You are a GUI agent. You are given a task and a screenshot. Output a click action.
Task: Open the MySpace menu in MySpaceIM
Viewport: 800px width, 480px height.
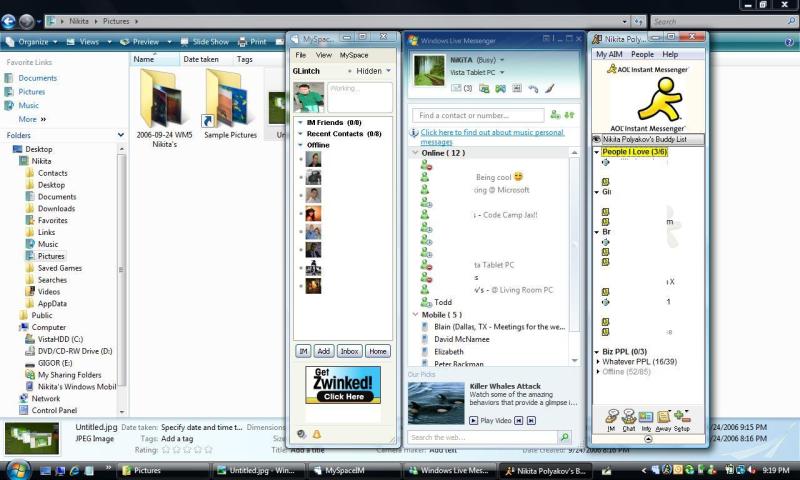pos(354,55)
